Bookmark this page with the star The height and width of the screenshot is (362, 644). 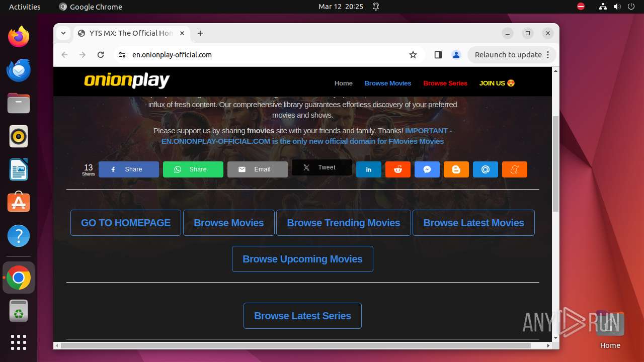413,55
